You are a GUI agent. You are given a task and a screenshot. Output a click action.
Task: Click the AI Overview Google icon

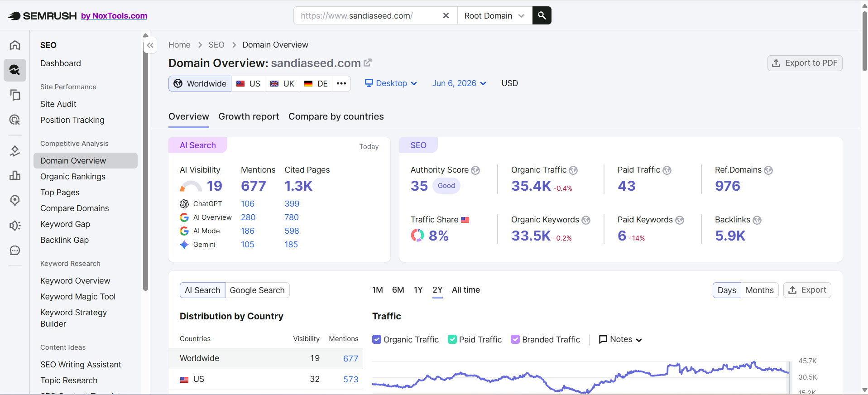tap(184, 217)
